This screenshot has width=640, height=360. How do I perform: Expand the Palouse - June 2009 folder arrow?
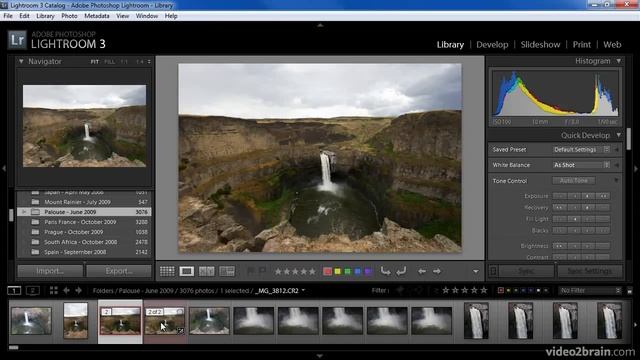point(24,212)
